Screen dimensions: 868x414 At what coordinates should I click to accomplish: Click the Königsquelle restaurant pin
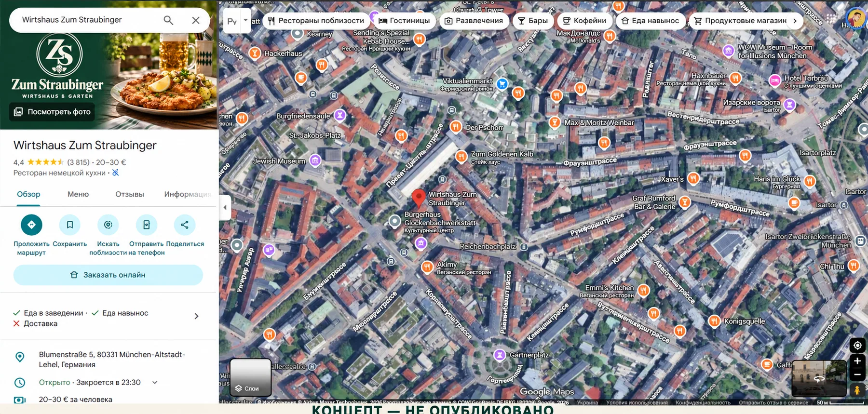pyautogui.click(x=714, y=321)
